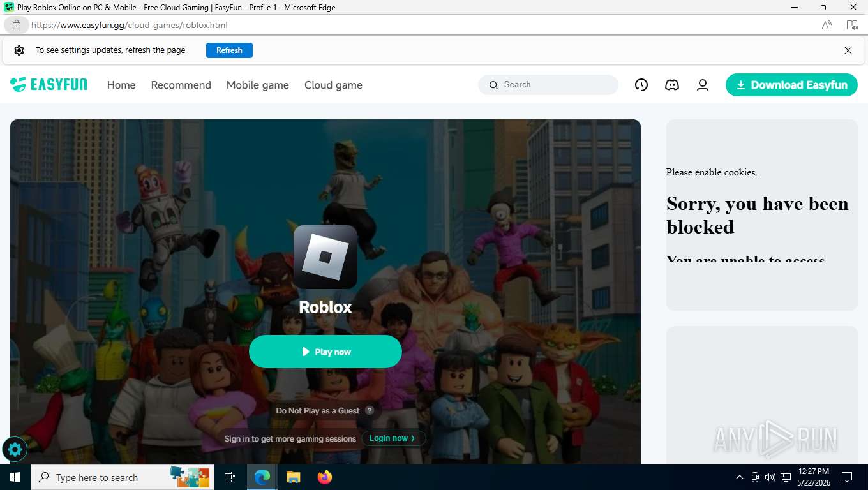Screen dimensions: 868x490
Task: Show hidden system tray icons
Action: pyautogui.click(x=740, y=477)
